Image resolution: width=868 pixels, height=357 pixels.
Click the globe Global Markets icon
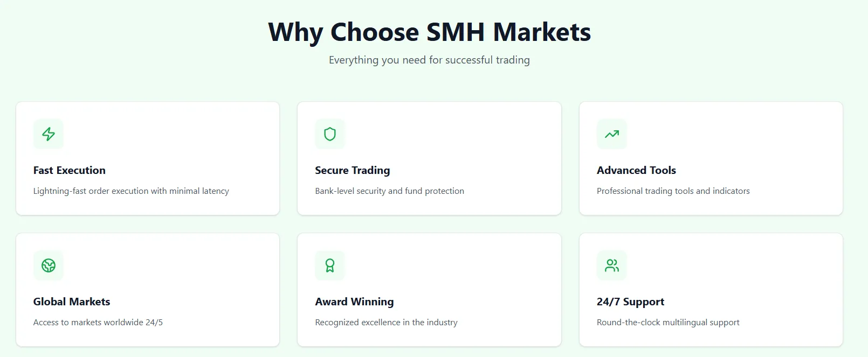[49, 265]
